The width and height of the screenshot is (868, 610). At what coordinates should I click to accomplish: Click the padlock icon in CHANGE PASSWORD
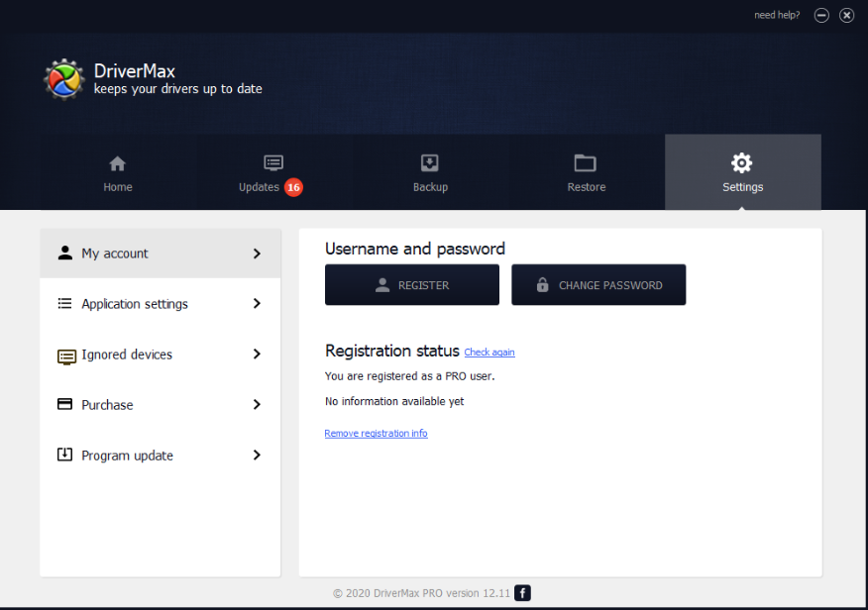[x=543, y=284]
